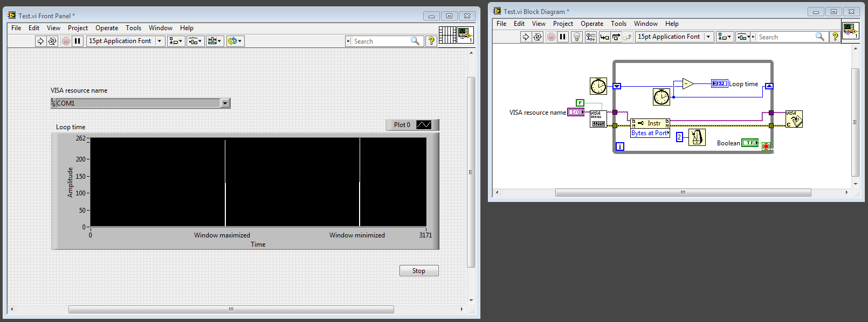Select Tick Count clock inside the loop
Viewport: 868px width, 322px height.
[x=662, y=97]
